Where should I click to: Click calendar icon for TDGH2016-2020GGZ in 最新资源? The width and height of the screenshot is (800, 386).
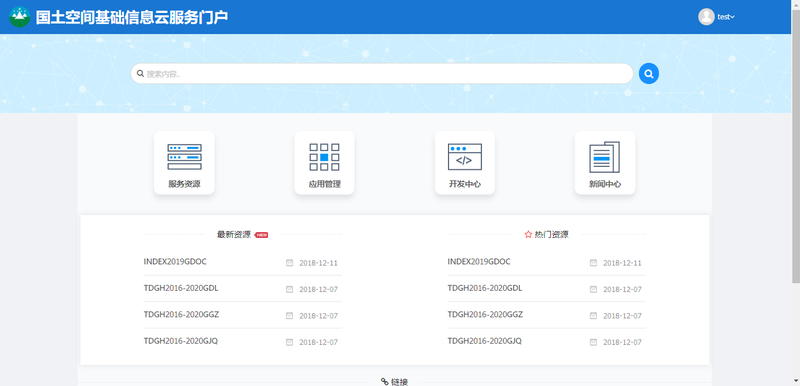tap(289, 316)
